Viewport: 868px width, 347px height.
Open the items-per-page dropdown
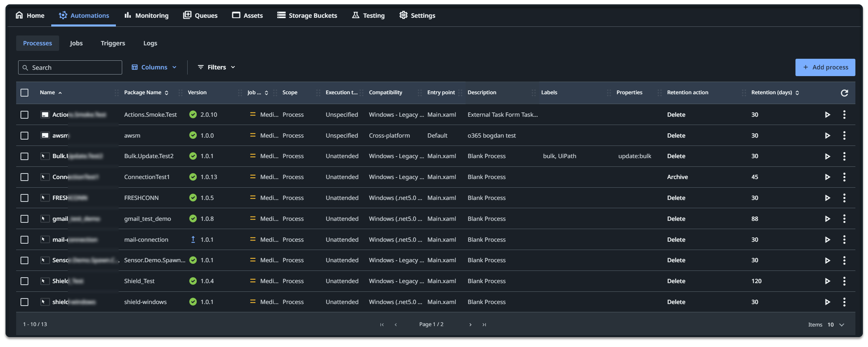pos(836,325)
